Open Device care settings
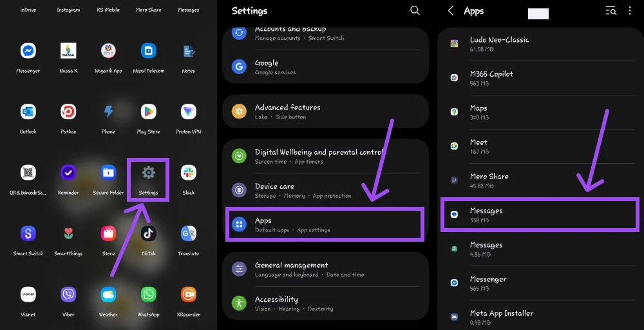This screenshot has height=330, width=644. point(325,190)
